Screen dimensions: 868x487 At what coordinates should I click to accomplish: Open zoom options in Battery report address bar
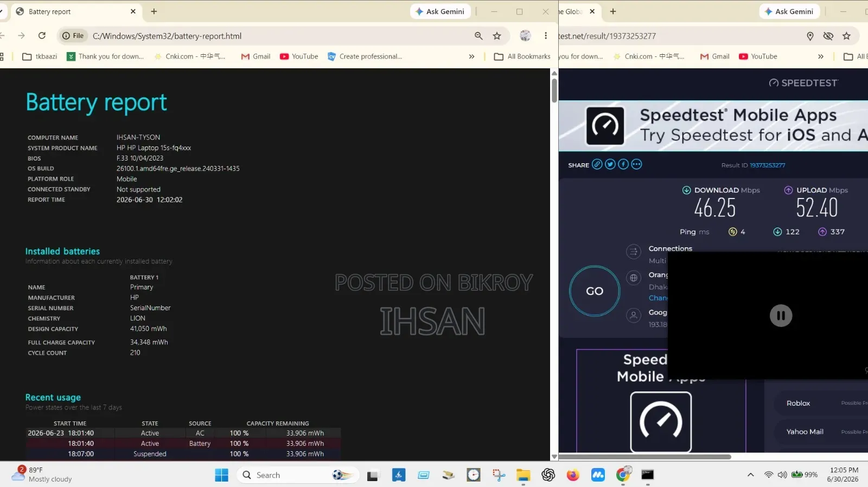click(x=478, y=36)
